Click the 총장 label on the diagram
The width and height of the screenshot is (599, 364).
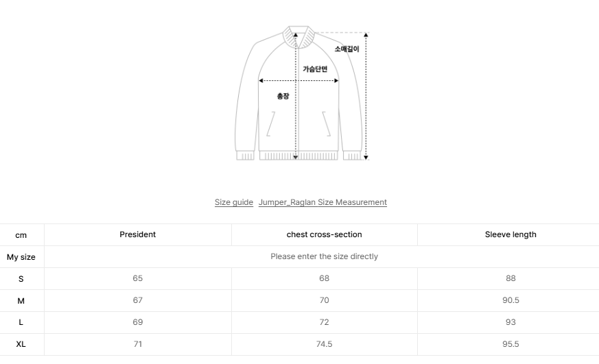(283, 96)
